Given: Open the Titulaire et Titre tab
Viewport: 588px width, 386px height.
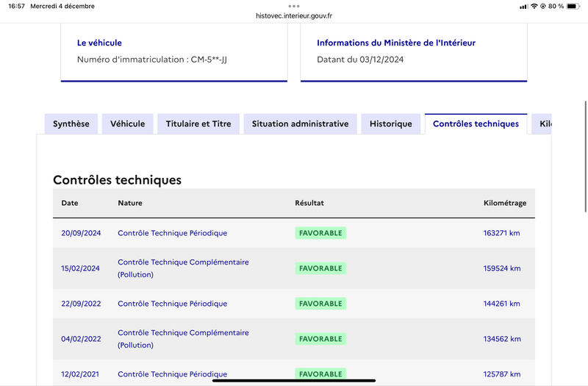Looking at the screenshot, I should point(198,124).
